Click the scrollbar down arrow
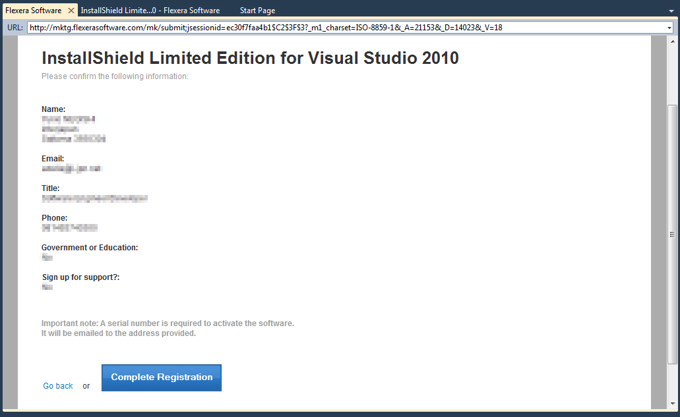This screenshot has height=417, width=680. (673, 403)
